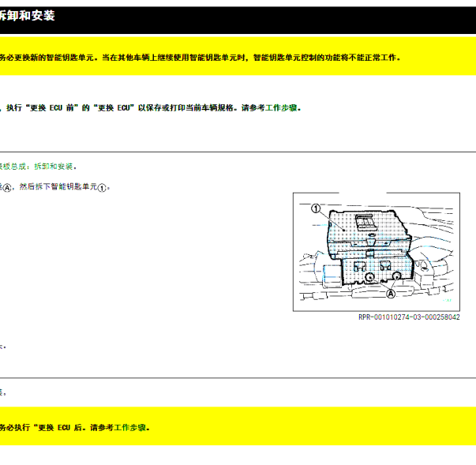Click circled 1 marker after 智能钥匙单元 text
This screenshot has height=465, width=476.
[101, 188]
